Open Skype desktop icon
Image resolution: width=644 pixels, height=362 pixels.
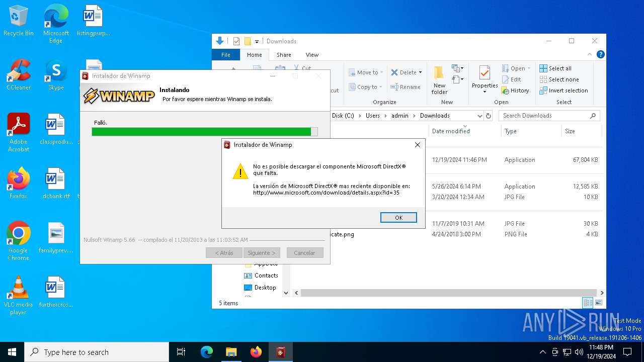point(56,75)
